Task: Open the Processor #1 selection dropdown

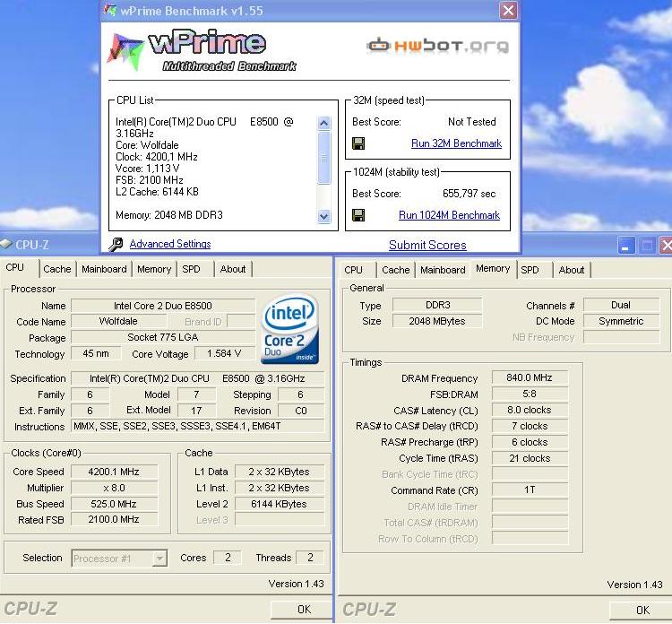Action: 119,559
